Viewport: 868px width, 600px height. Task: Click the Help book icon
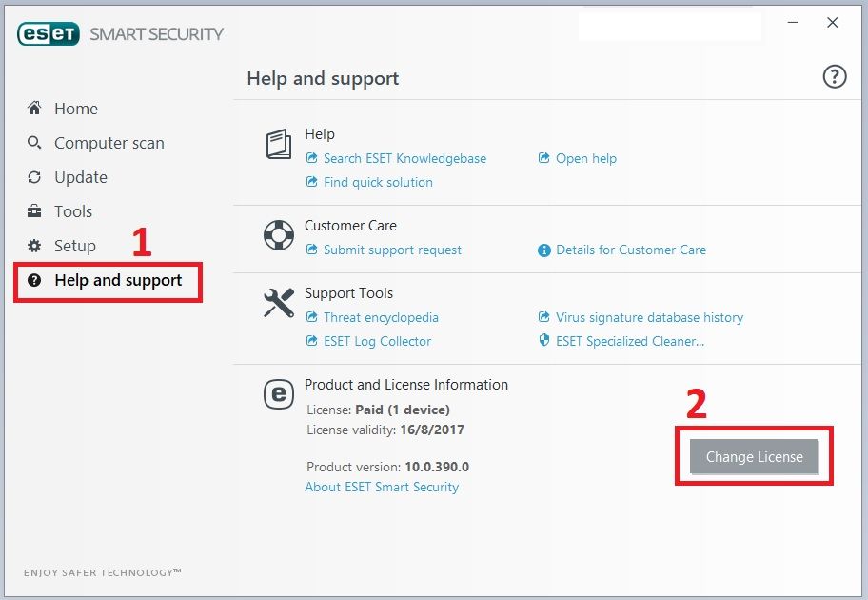[279, 145]
